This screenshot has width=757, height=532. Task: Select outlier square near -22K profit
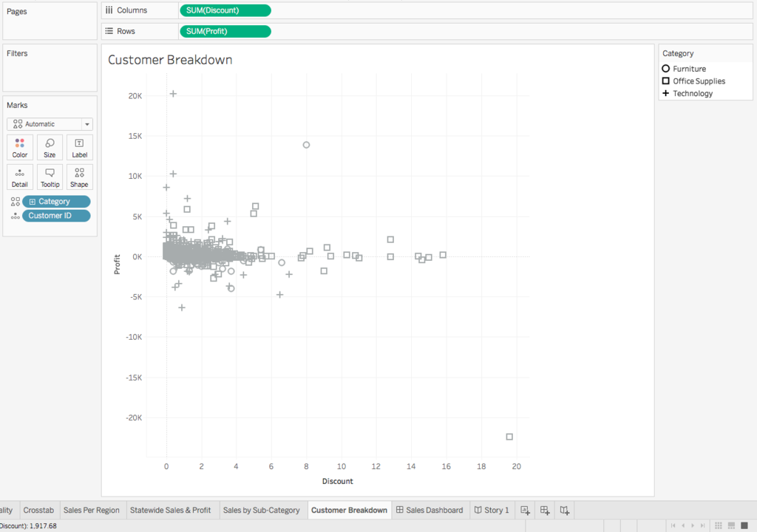point(509,437)
